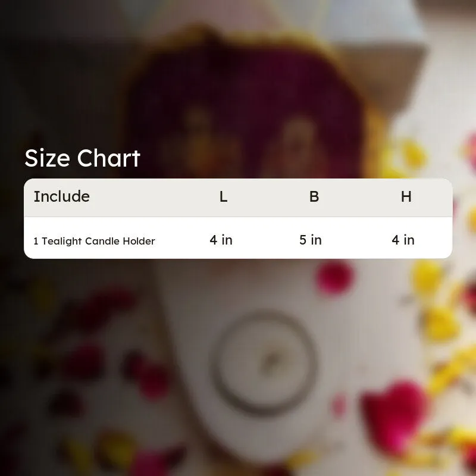The height and width of the screenshot is (476, 476).
Task: Click the 4 in length value
Action: click(221, 240)
